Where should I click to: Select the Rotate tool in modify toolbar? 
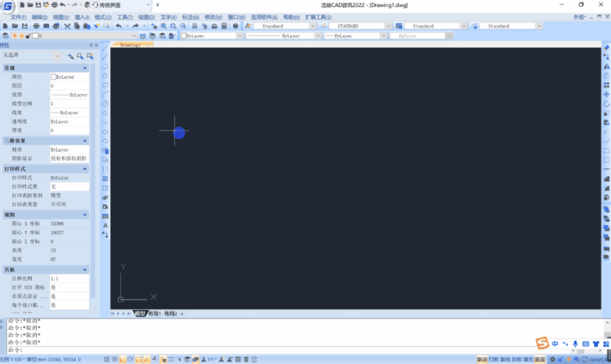tap(606, 104)
